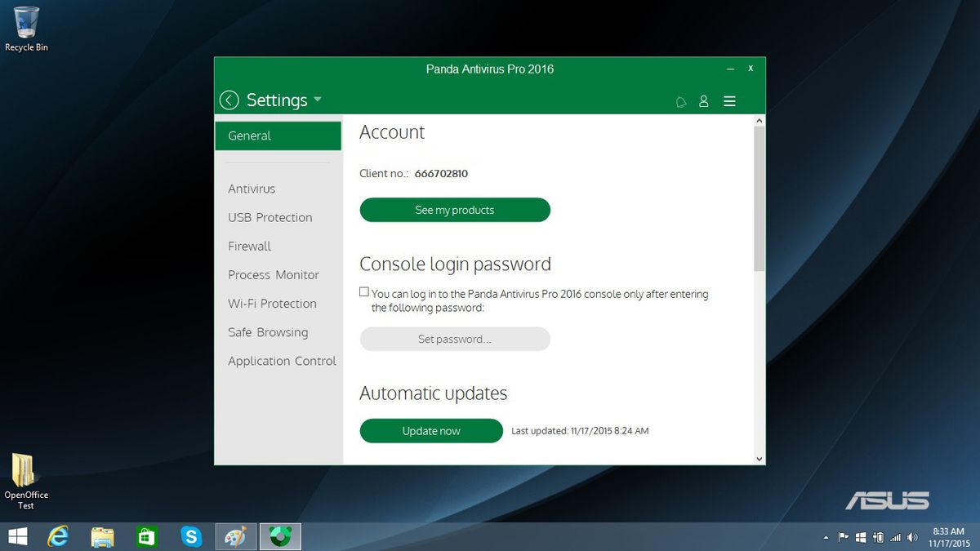
Task: Open USB Protection settings
Action: click(270, 217)
